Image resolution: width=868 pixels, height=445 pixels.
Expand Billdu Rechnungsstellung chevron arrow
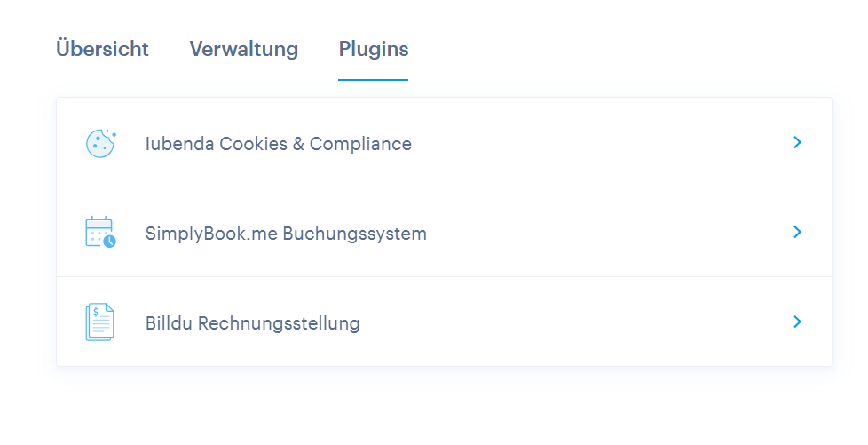pyautogui.click(x=797, y=322)
